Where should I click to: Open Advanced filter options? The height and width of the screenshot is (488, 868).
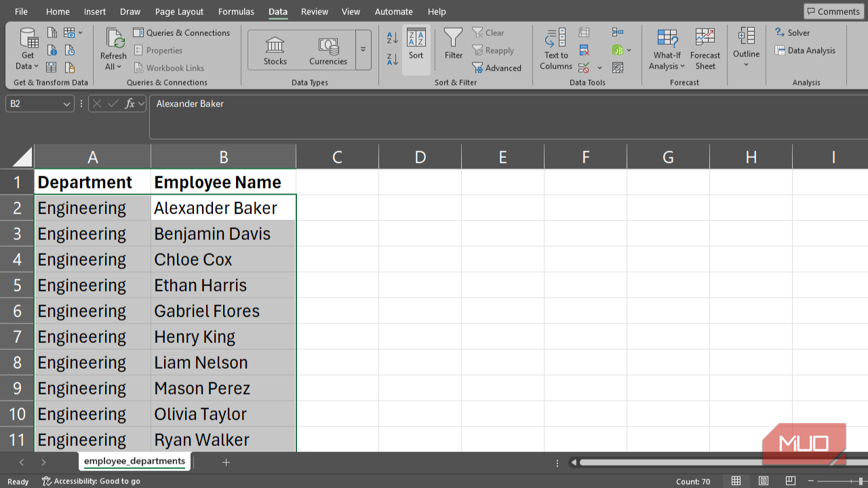[497, 68]
